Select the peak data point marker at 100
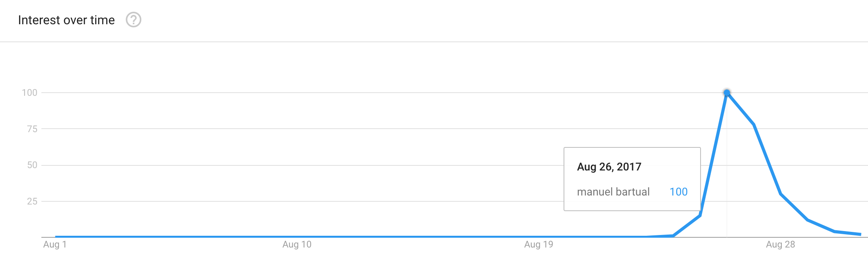The height and width of the screenshot is (269, 868). [x=727, y=93]
